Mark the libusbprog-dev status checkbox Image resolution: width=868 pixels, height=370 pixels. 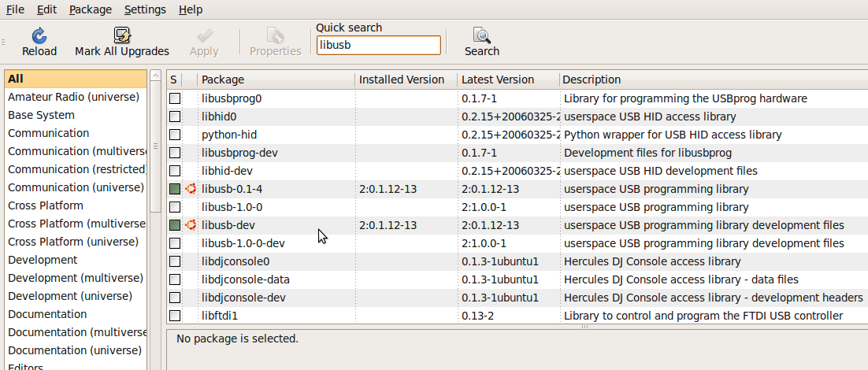pos(175,153)
